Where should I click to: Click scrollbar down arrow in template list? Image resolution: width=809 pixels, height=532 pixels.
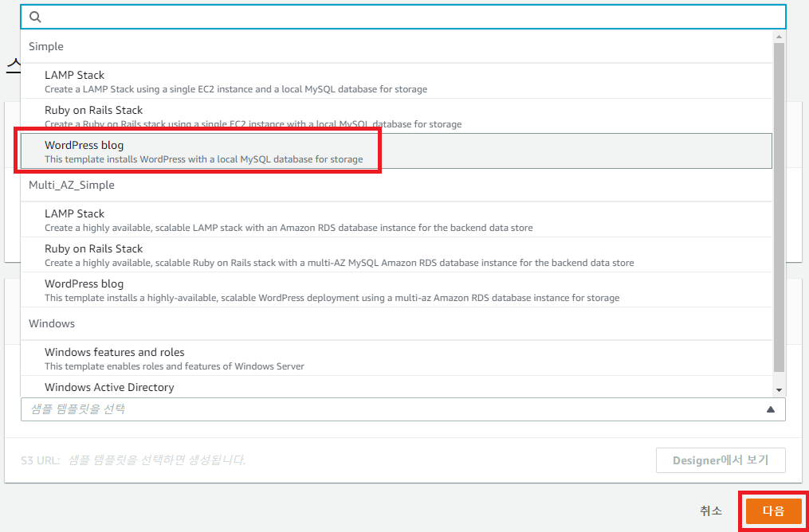[x=779, y=389]
